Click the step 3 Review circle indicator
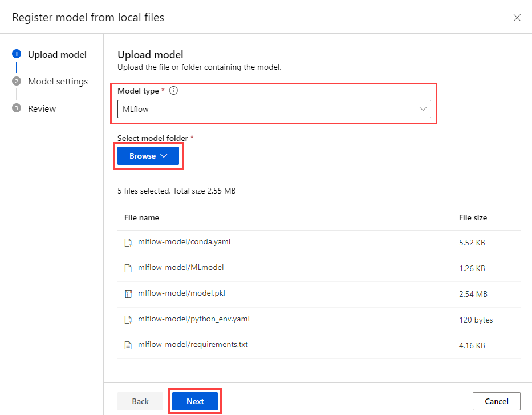This screenshot has height=415, width=532. (x=15, y=108)
